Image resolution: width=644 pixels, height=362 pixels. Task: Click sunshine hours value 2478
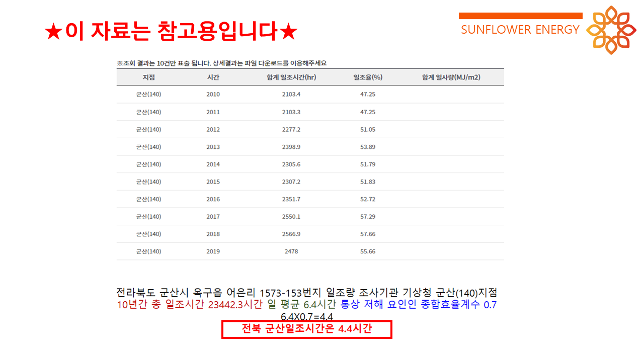291,251
